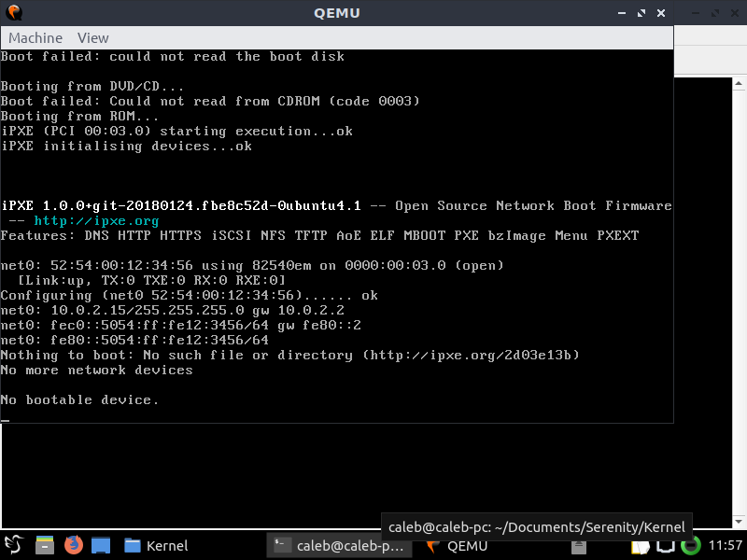This screenshot has width=747, height=560.
Task: Open the Lubuntu start menu bird icon
Action: pyautogui.click(x=14, y=545)
